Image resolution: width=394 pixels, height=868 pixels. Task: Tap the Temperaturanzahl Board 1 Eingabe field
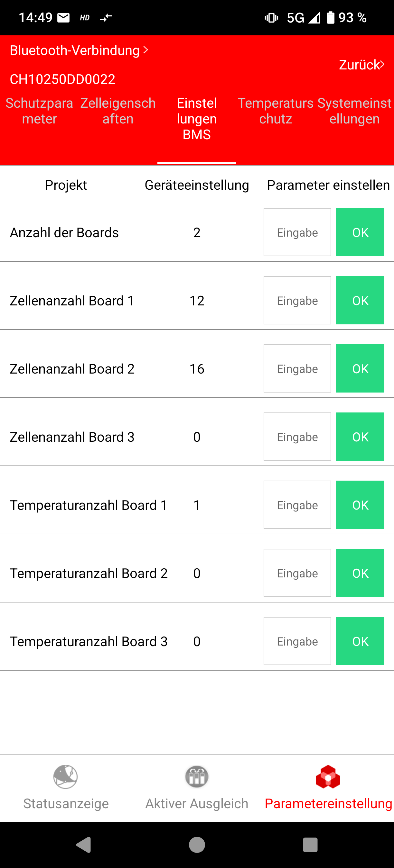point(297,505)
